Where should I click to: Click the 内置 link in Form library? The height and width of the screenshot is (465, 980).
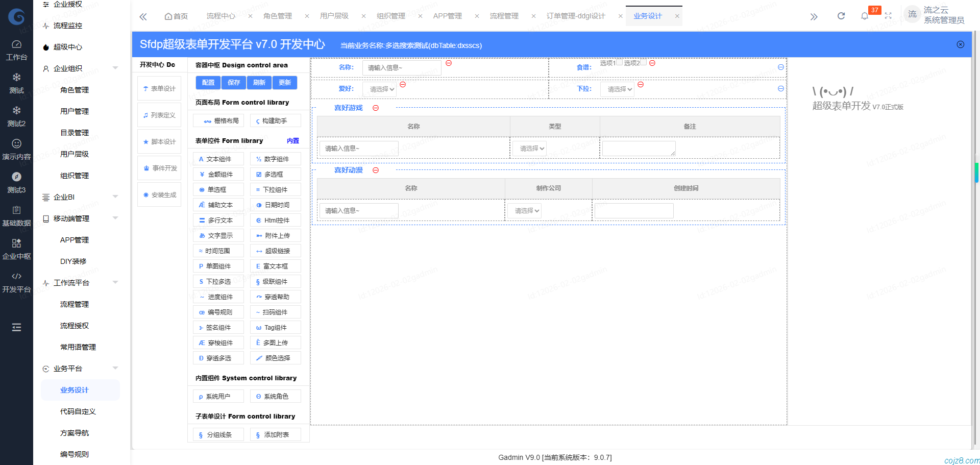click(x=292, y=140)
